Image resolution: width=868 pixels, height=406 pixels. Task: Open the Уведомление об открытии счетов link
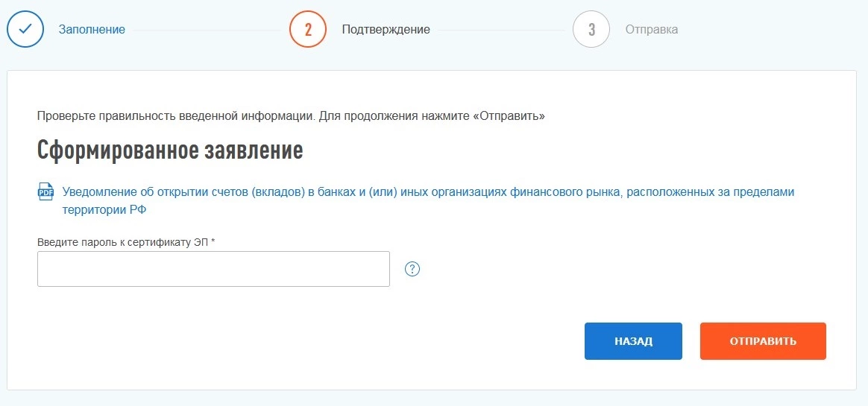click(429, 201)
